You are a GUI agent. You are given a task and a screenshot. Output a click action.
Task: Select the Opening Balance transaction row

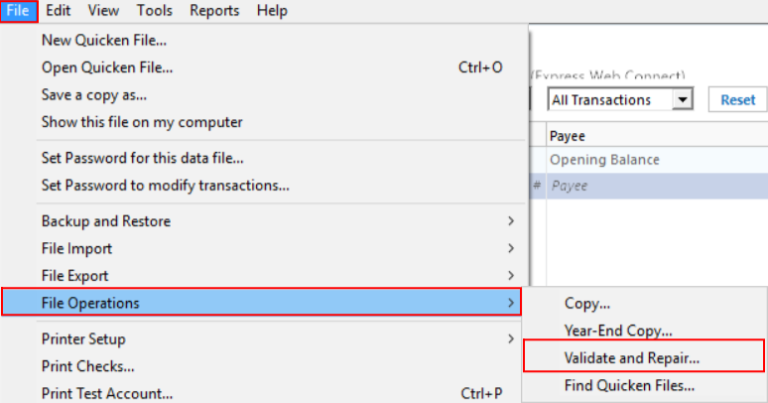tap(649, 160)
